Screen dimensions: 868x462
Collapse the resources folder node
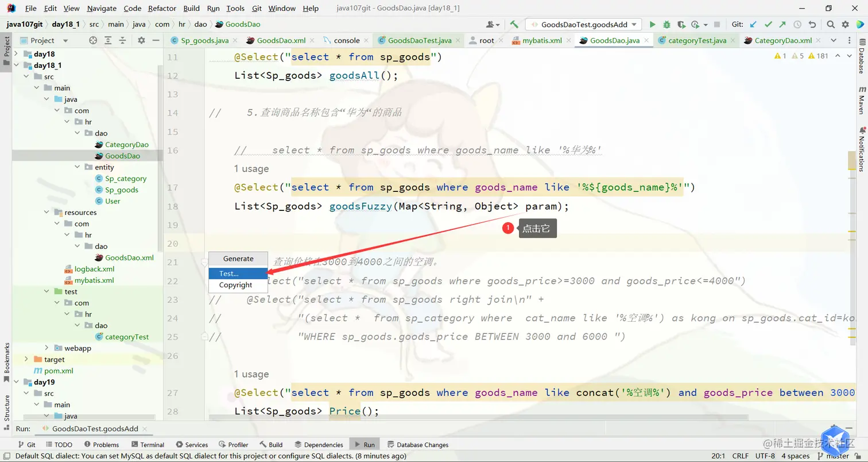[47, 212]
